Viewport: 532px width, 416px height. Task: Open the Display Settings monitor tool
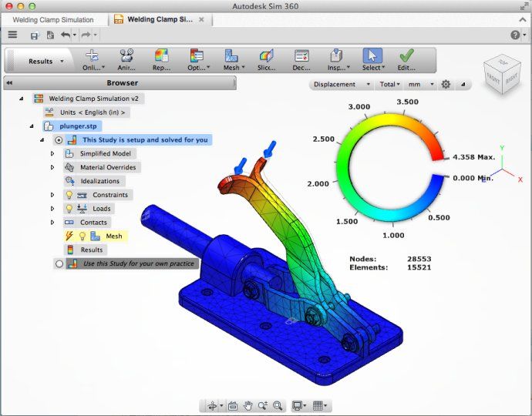click(298, 405)
